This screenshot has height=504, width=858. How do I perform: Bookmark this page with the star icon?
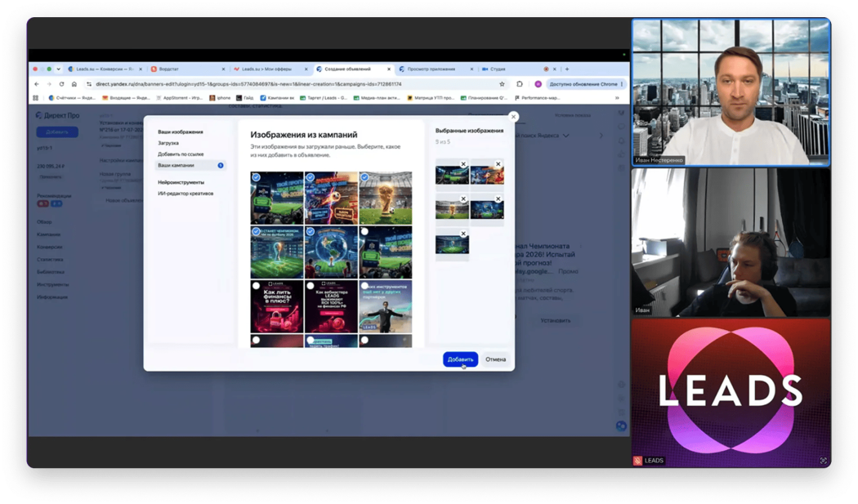coord(502,84)
